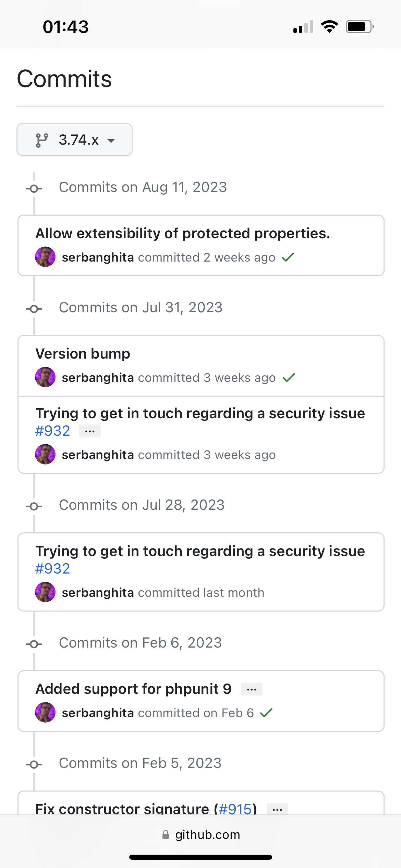The width and height of the screenshot is (401, 868).
Task: Click the avatar on the phpunit 9 commit
Action: coord(45,713)
